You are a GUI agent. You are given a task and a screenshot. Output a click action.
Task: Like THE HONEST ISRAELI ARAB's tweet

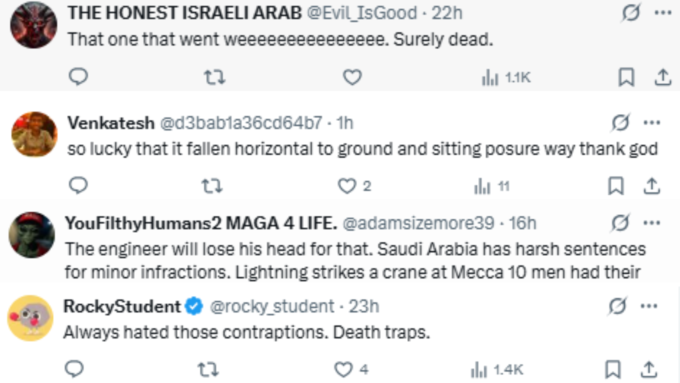[x=352, y=78]
